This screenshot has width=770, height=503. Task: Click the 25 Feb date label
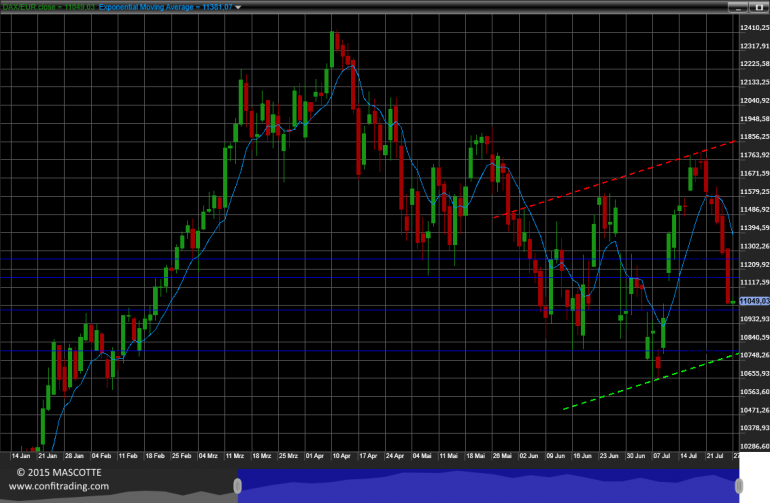coord(181,456)
